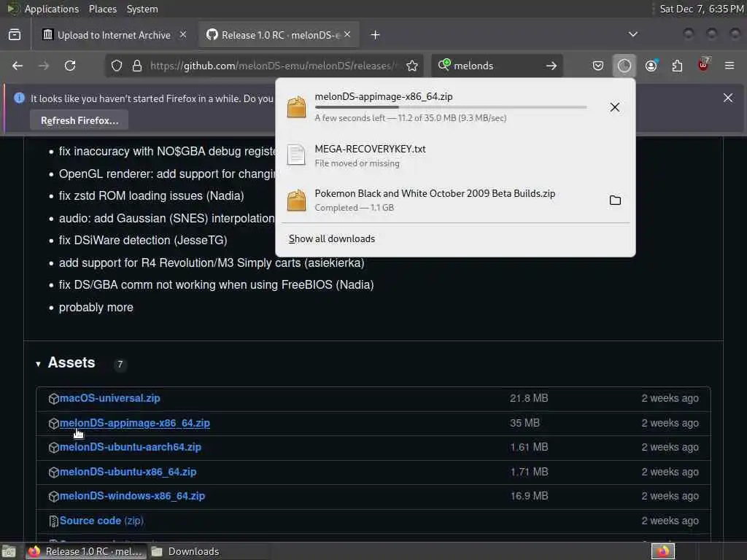Click the search engine magnifier icon

(x=444, y=65)
